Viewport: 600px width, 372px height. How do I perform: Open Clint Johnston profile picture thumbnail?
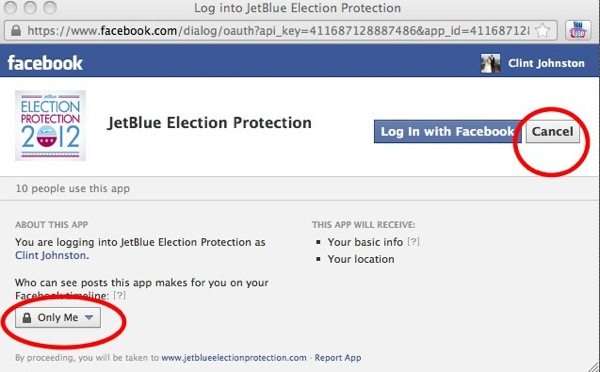490,64
